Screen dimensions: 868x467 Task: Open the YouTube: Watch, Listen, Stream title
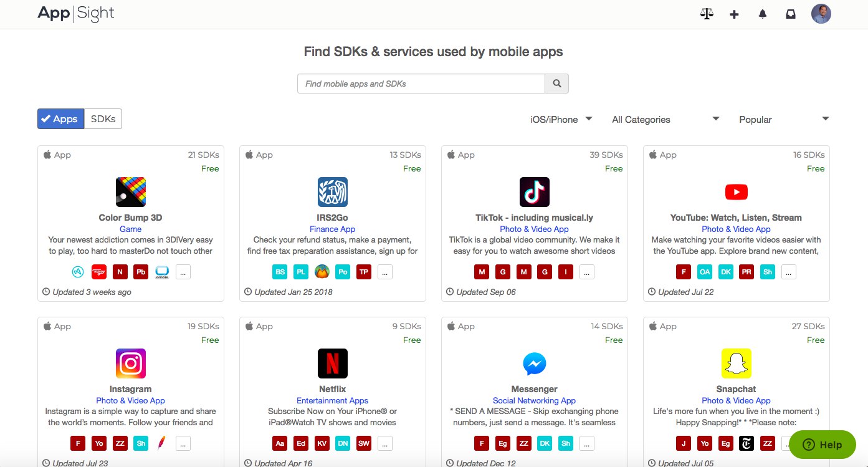click(x=737, y=218)
